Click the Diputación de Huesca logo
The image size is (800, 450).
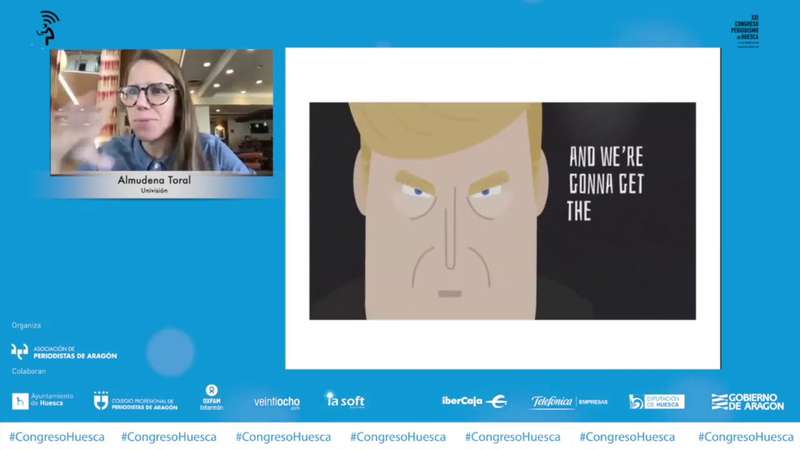click(657, 402)
